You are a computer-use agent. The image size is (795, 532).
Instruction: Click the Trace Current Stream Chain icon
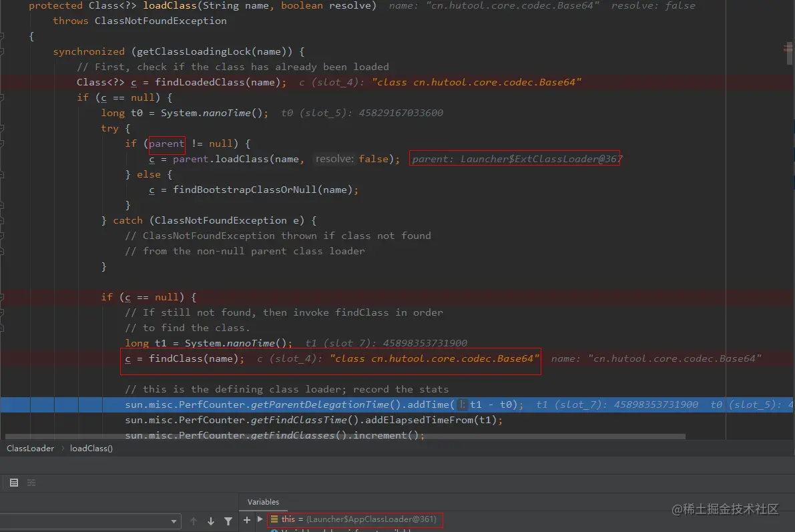(31, 483)
